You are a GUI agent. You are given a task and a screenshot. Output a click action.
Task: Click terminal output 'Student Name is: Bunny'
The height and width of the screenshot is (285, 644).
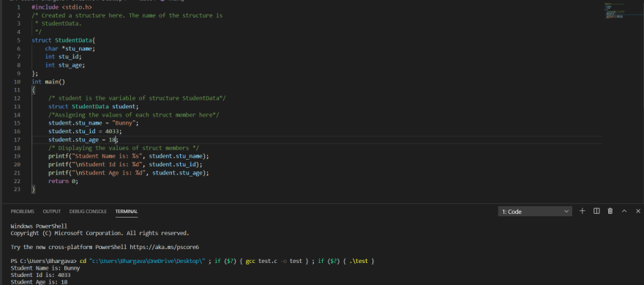[45, 268]
